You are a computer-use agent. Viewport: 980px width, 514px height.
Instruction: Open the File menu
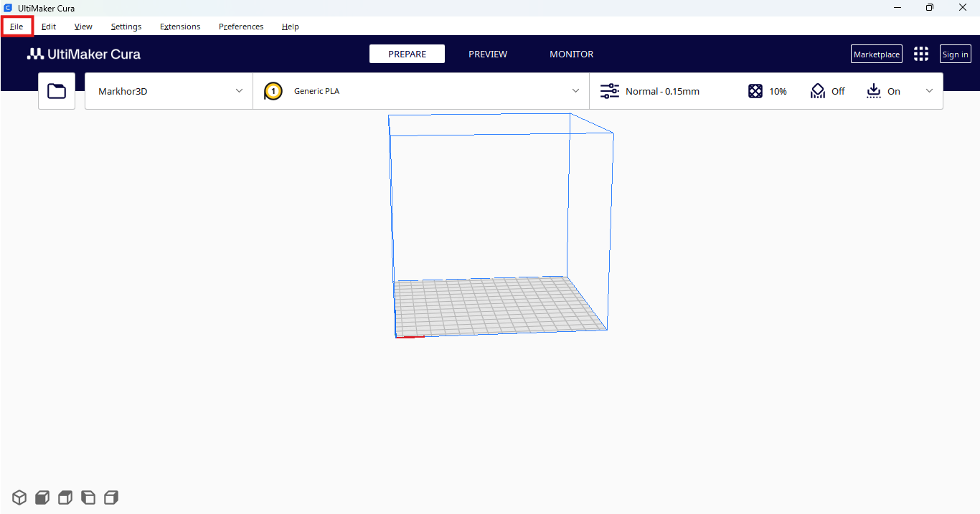pyautogui.click(x=17, y=27)
